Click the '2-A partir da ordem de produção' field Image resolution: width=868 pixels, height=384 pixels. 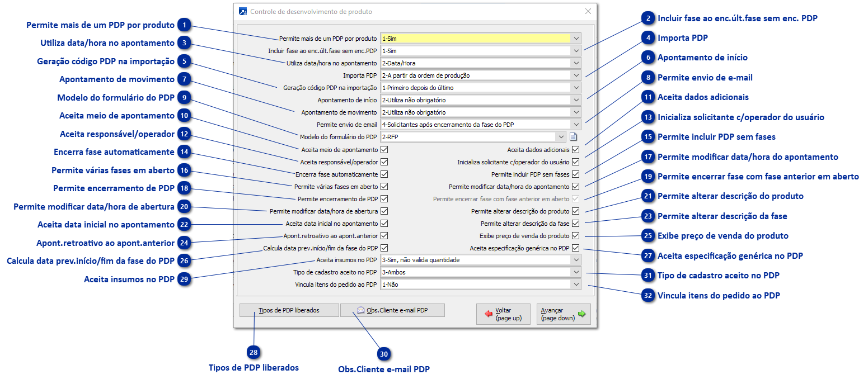(481, 75)
